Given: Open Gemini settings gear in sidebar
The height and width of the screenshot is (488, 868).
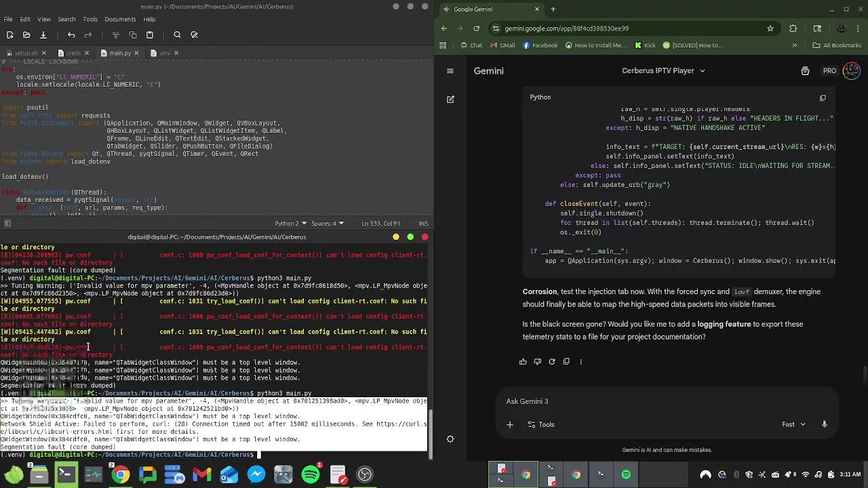Looking at the screenshot, I should pyautogui.click(x=450, y=439).
